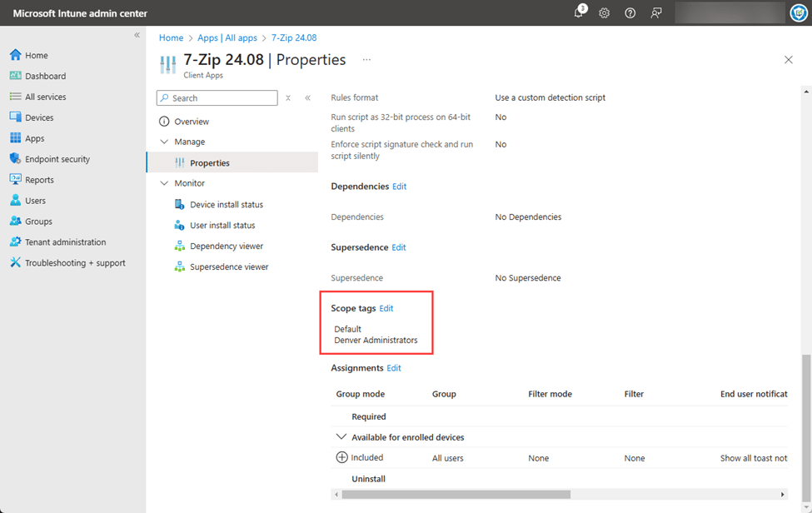Open Tenant administration in sidebar
812x513 pixels.
(x=65, y=242)
